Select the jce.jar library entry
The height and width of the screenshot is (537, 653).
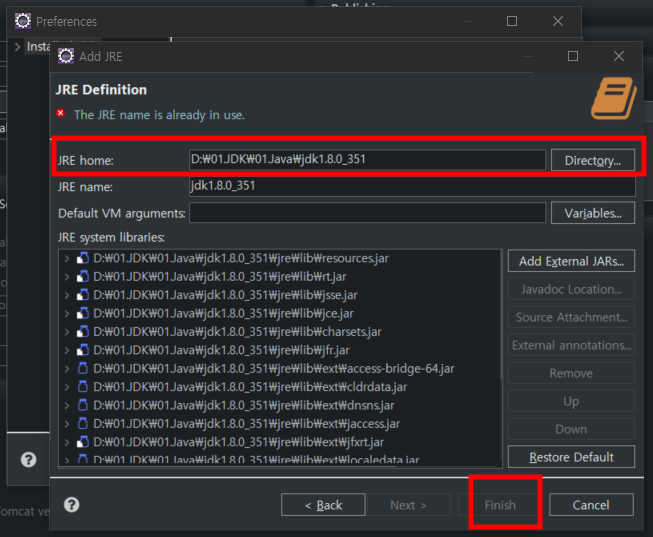pos(219,314)
